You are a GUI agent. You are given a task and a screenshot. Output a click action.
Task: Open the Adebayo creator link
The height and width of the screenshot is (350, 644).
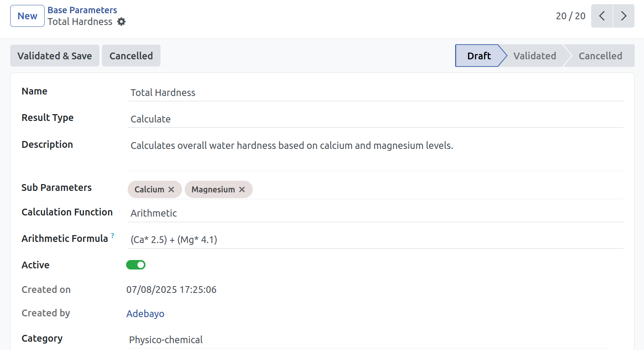(x=145, y=314)
